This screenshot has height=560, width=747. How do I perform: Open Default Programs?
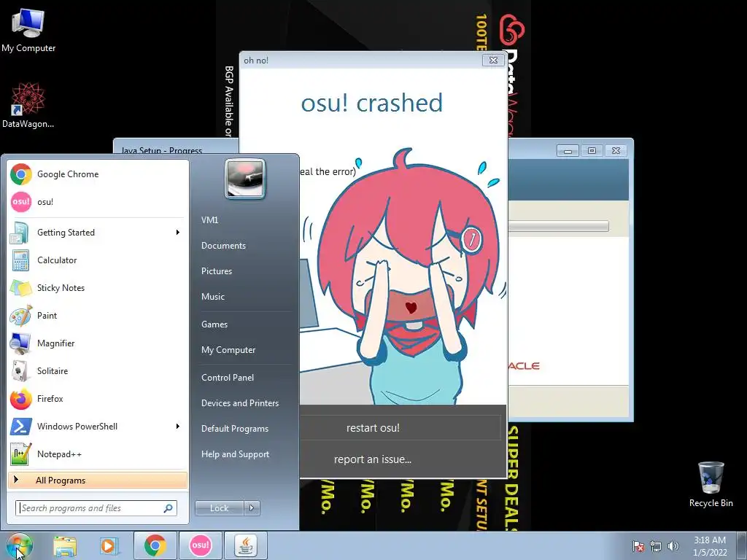[235, 429]
